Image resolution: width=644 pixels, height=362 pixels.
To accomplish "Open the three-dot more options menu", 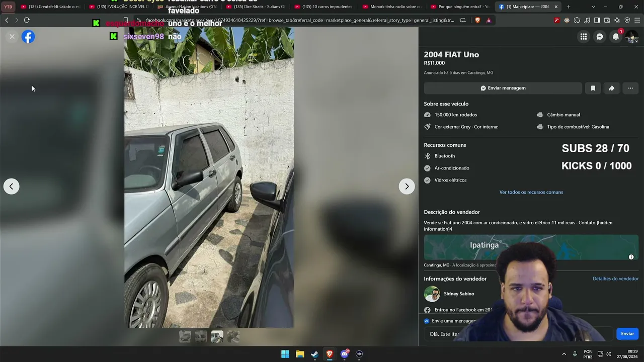I will pos(630,88).
